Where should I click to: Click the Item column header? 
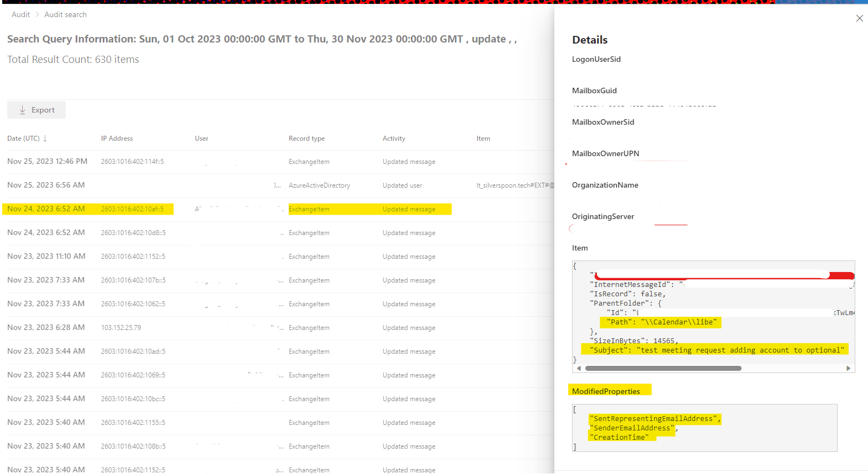[483, 139]
